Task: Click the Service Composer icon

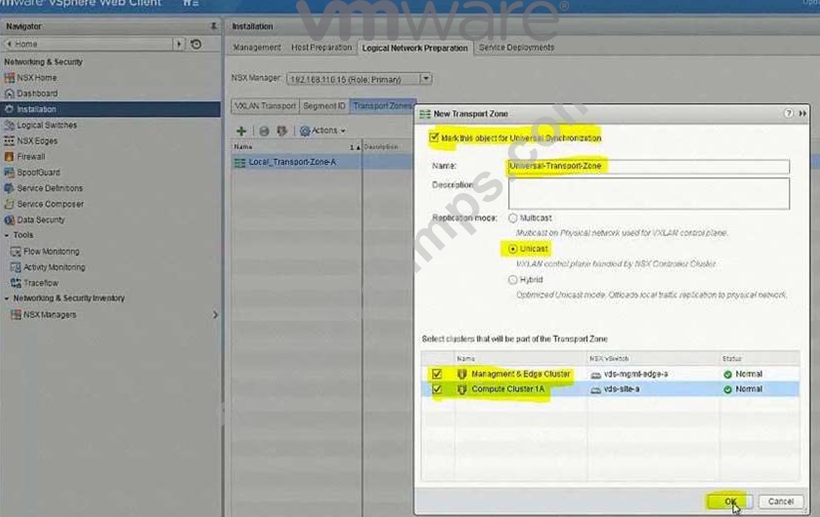Action: [x=9, y=204]
